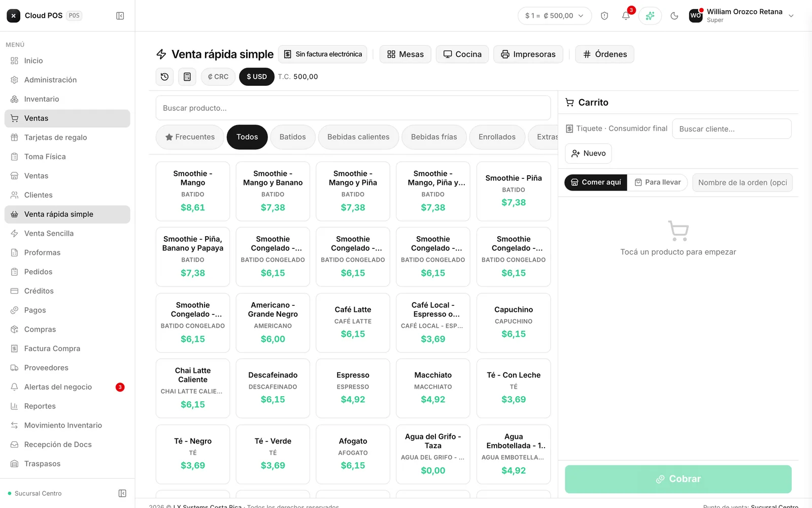Open Tarjetas de regalo menu item
Screen dimensions: 812x508
click(67, 137)
